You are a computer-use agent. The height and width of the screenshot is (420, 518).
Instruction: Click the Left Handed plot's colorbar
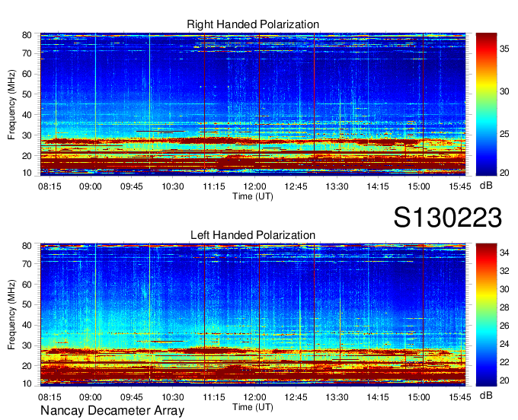click(x=486, y=315)
